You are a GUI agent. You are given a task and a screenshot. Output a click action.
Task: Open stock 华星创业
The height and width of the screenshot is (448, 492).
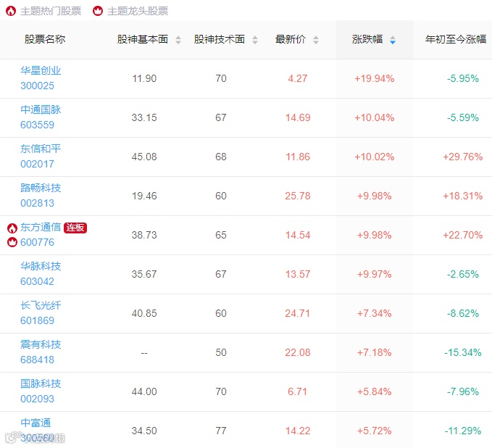tap(41, 70)
